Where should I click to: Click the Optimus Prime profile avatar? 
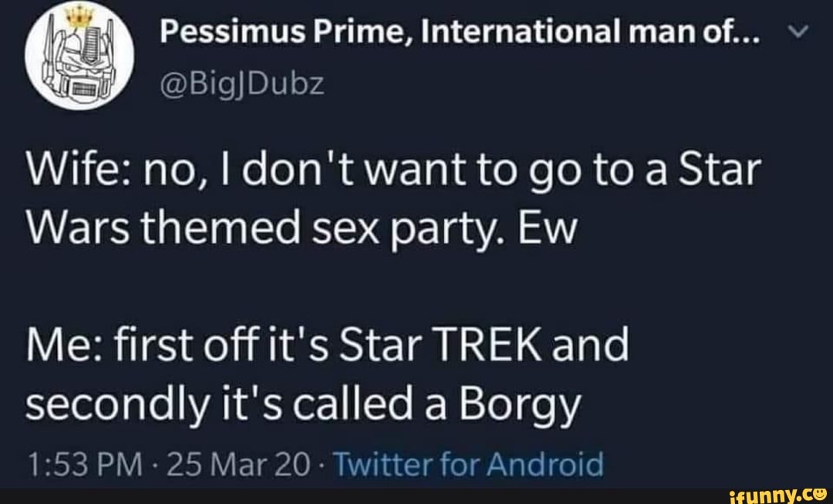(75, 60)
